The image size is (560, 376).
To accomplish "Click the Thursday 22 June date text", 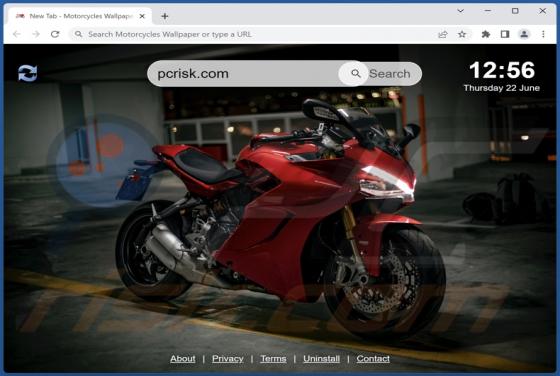I will 501,88.
